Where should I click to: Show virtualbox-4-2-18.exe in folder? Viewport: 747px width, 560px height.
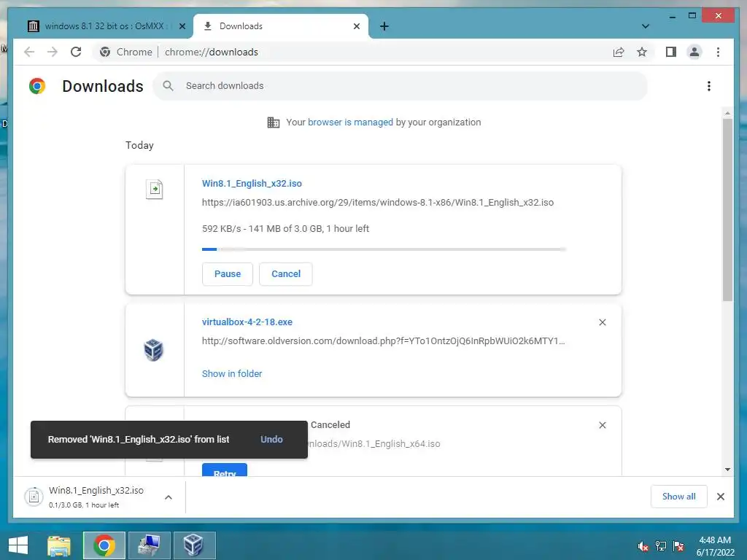(232, 374)
